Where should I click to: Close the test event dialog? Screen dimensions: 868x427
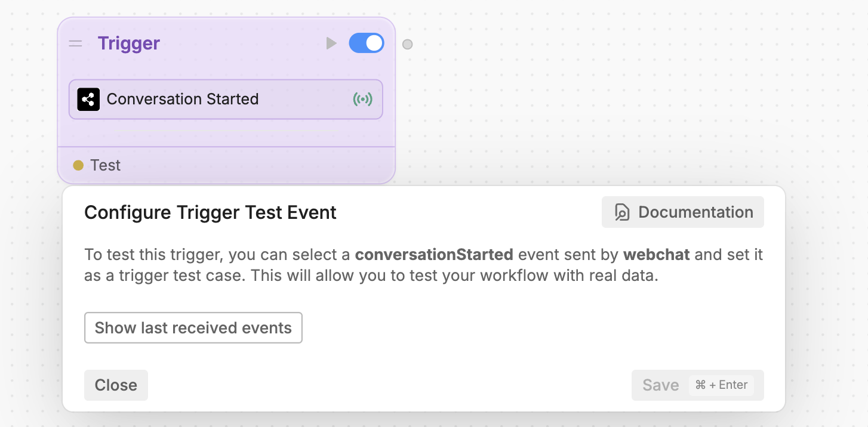pyautogui.click(x=116, y=385)
